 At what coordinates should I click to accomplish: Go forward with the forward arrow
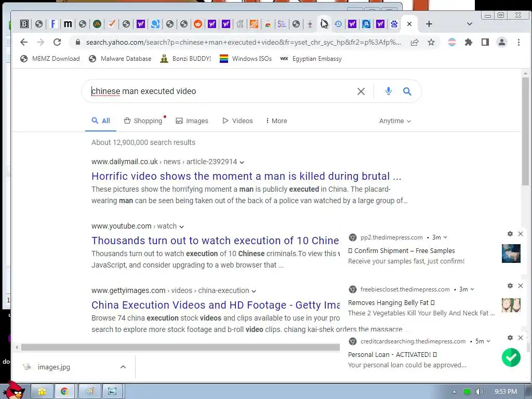(x=41, y=42)
